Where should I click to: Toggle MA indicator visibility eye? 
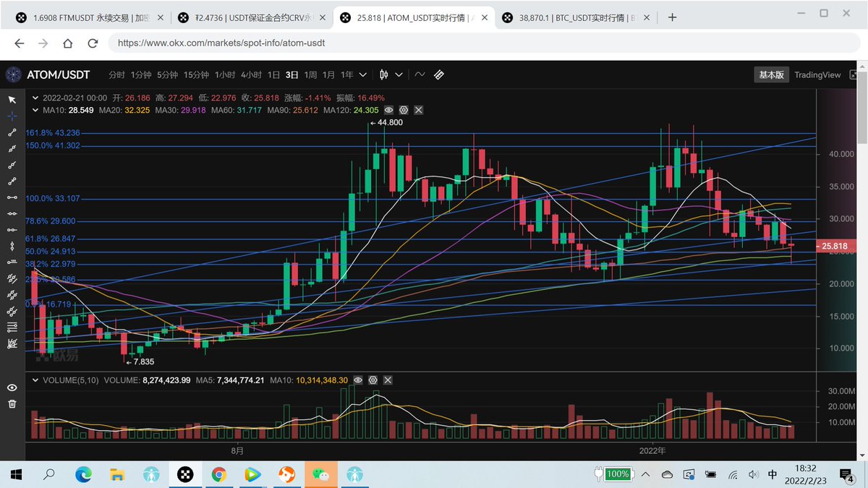389,110
